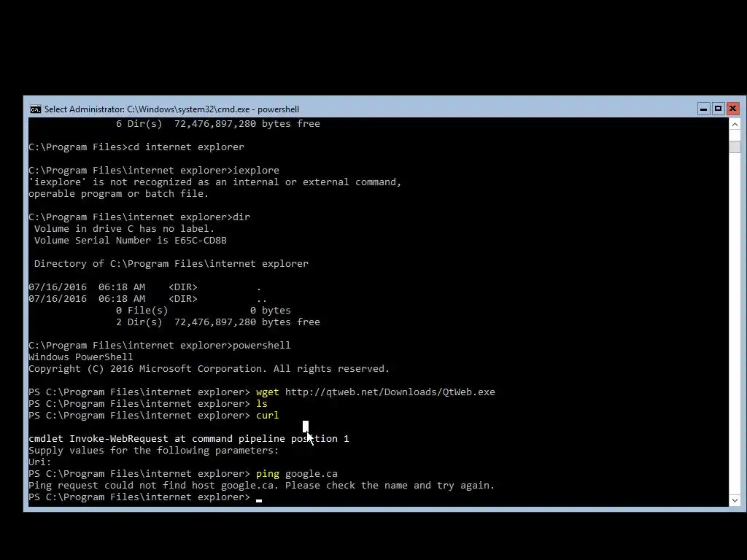
Task: Click the final PS prompt cursor line
Action: [145, 497]
